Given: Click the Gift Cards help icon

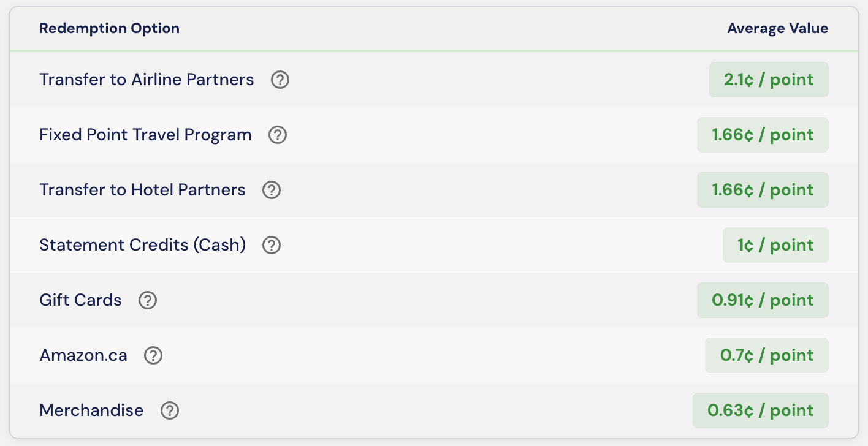Looking at the screenshot, I should click(x=148, y=300).
